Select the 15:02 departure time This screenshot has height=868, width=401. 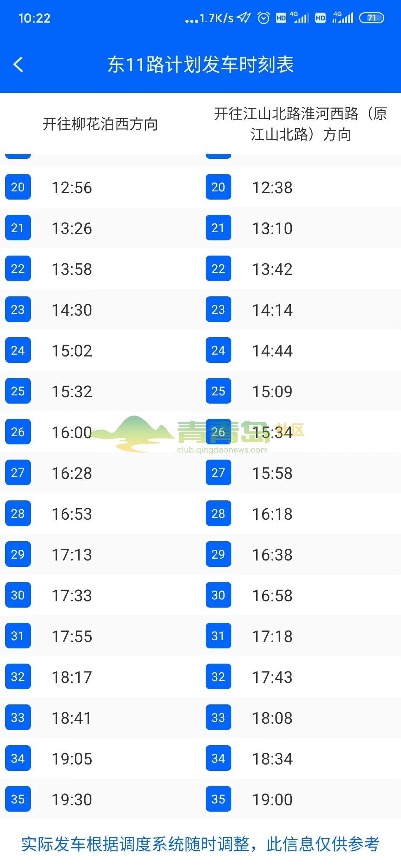pyautogui.click(x=72, y=351)
